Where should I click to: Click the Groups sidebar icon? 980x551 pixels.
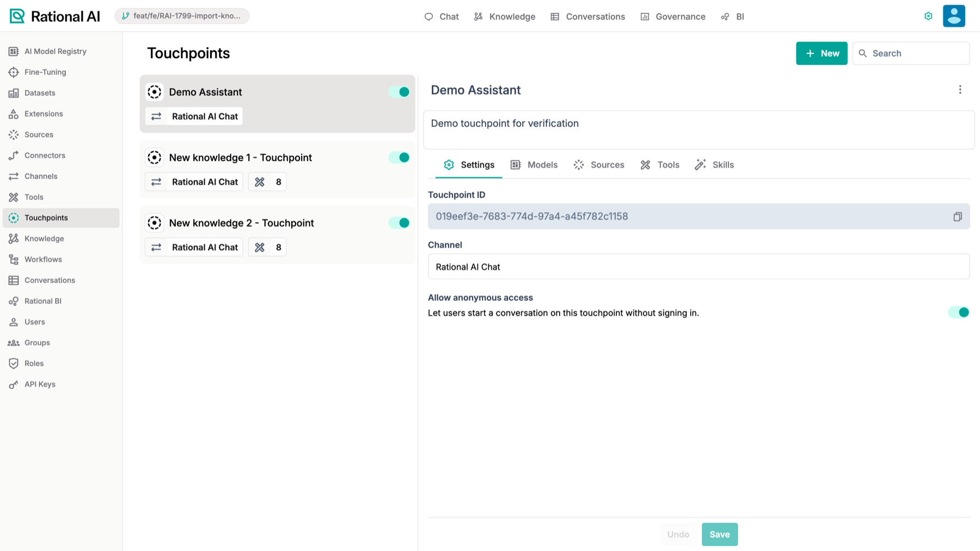14,343
